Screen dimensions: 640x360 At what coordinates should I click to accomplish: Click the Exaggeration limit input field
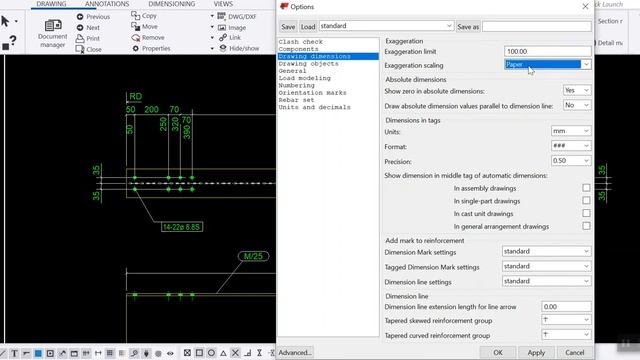pos(547,51)
